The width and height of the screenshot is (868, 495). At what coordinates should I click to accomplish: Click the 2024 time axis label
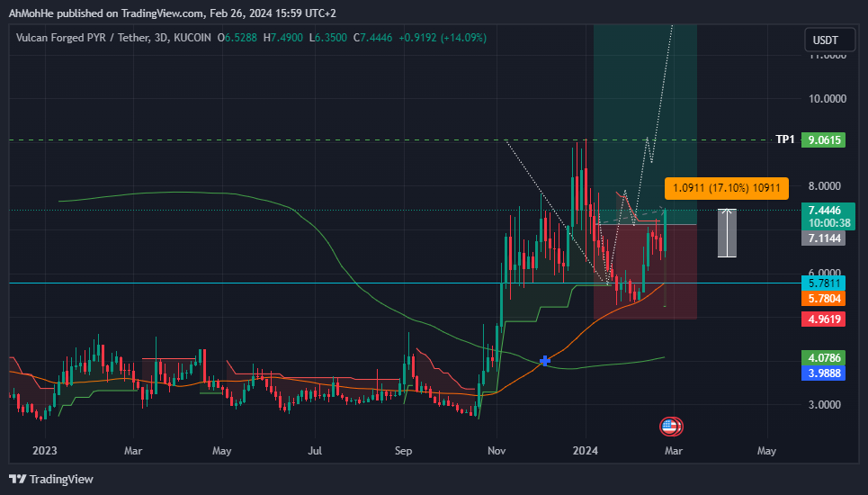[x=586, y=451]
